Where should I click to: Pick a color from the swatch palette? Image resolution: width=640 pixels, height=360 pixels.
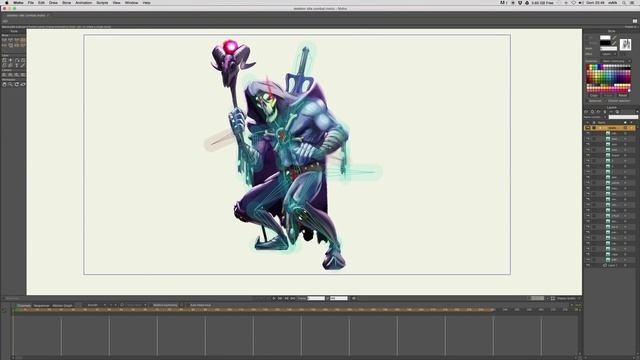tap(609, 78)
